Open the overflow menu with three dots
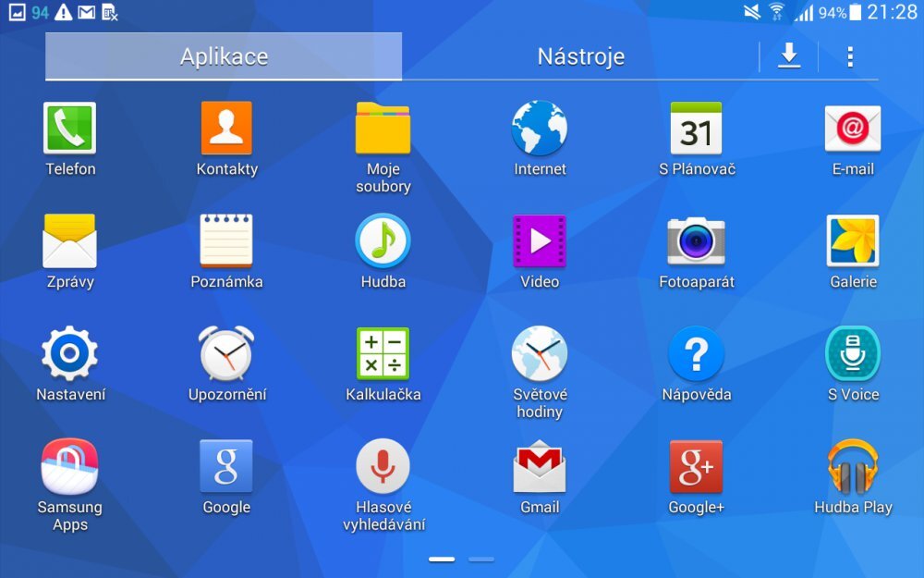 (x=849, y=56)
